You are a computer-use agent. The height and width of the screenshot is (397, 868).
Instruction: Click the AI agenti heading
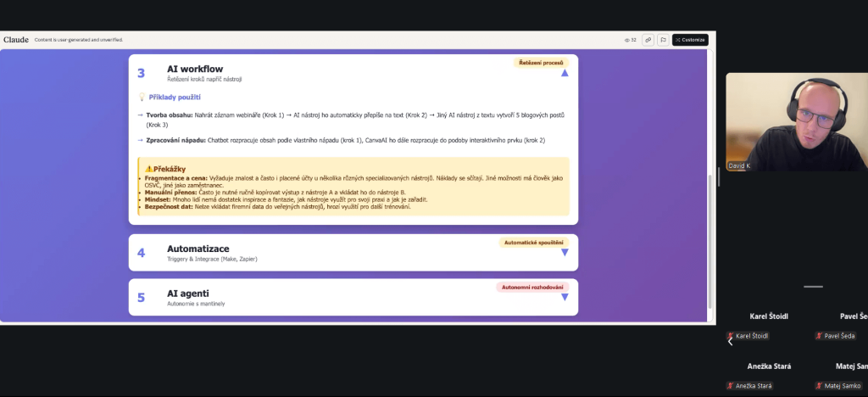click(187, 294)
